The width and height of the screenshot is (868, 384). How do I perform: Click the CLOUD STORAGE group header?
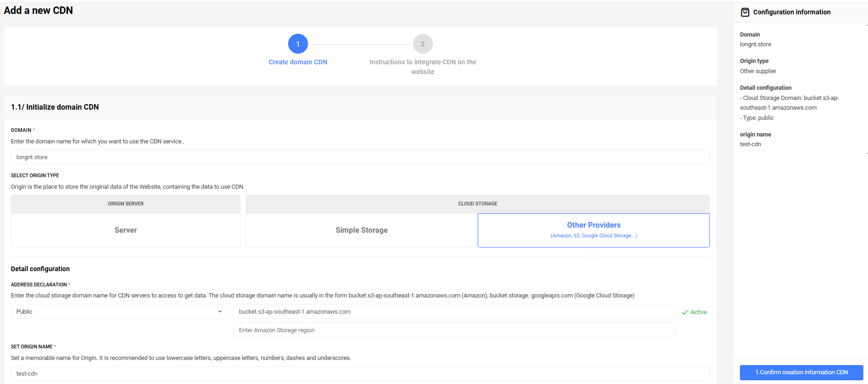(478, 204)
